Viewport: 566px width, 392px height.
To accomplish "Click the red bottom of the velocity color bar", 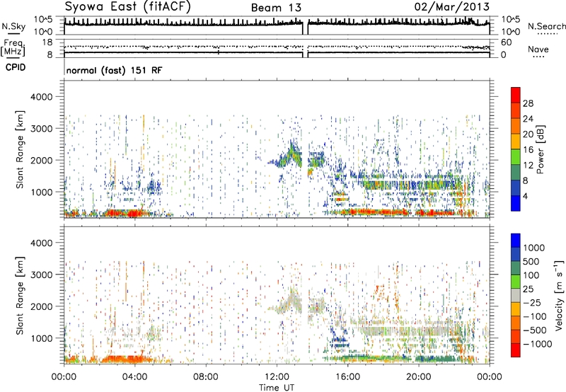I will 516,350.
